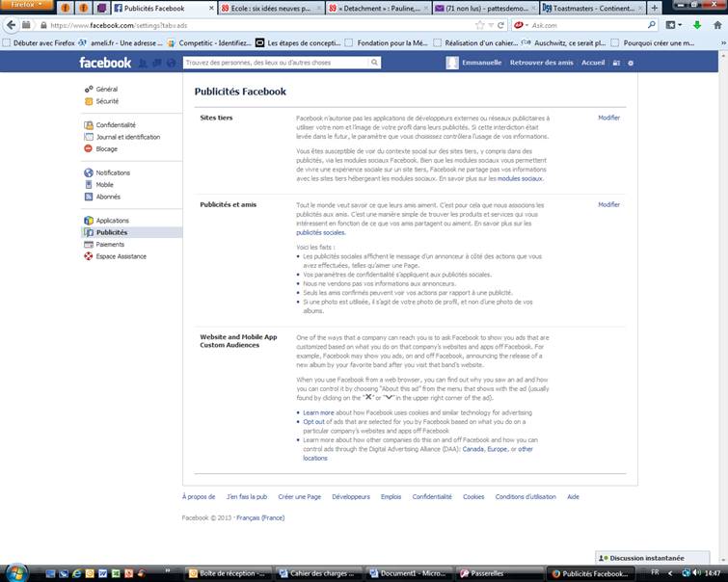Open Applications settings

113,221
